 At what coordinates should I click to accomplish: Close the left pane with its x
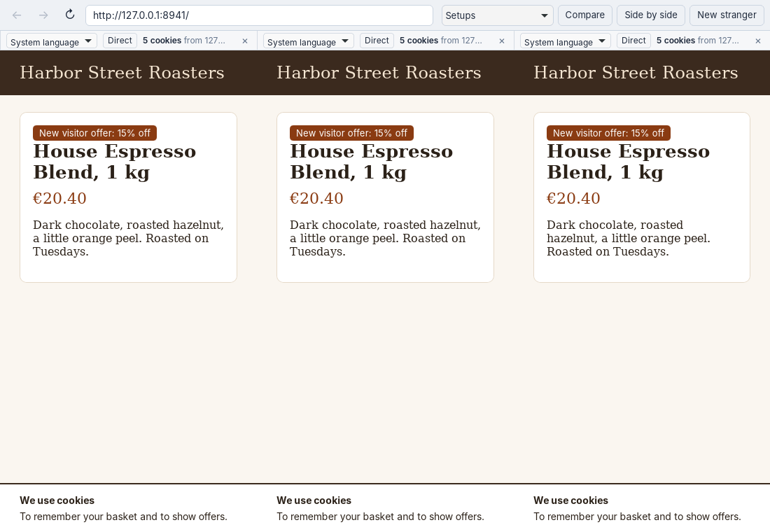tap(245, 41)
